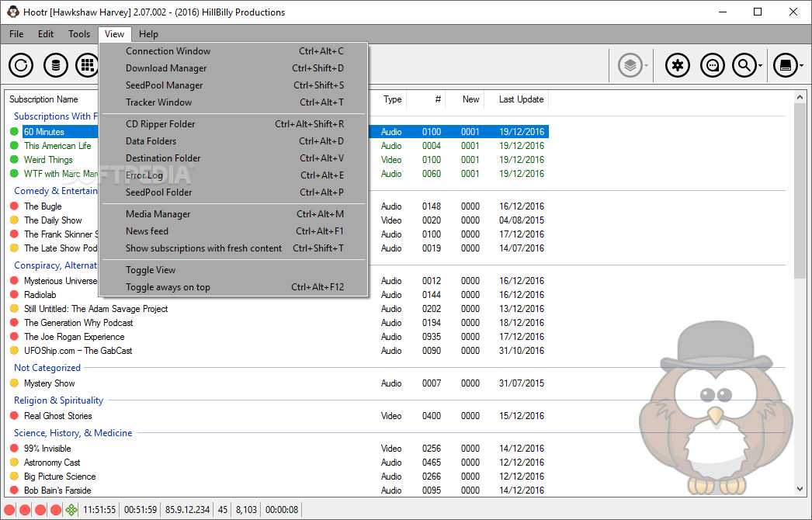
Task: Click Toggle View menu entry
Action: click(x=234, y=270)
